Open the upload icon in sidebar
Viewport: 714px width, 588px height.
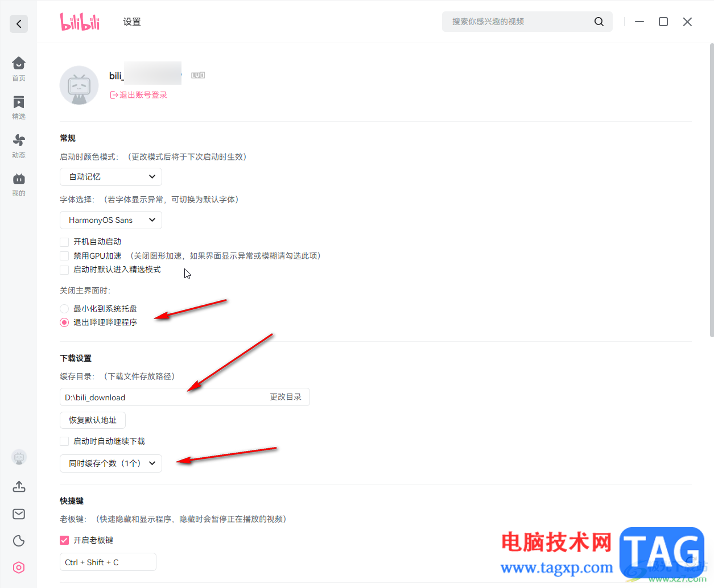pyautogui.click(x=19, y=487)
